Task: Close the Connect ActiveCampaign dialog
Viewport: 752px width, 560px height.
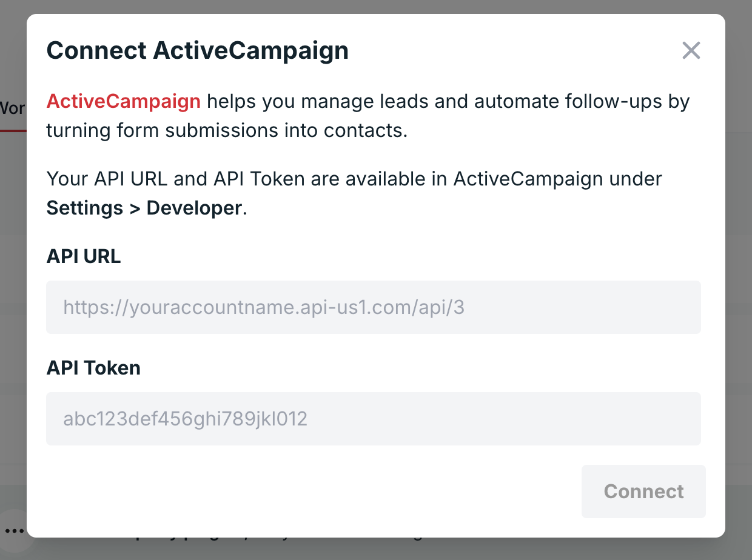Action: (691, 50)
